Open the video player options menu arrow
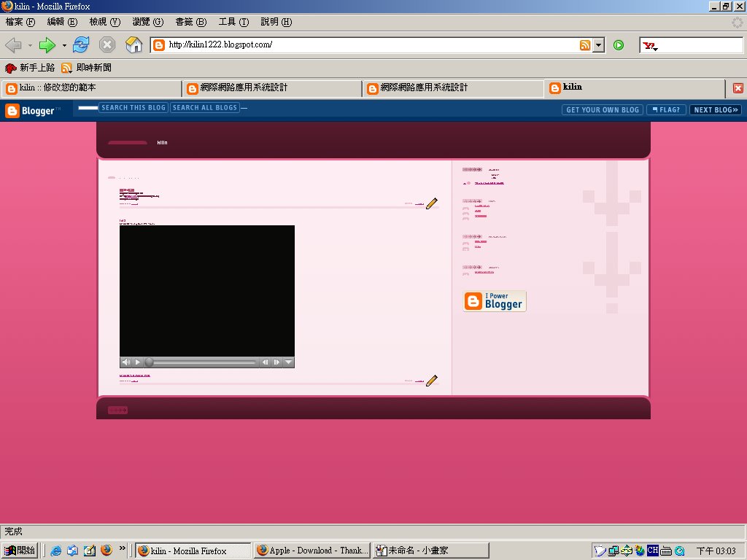This screenshot has height=560, width=747. coord(288,362)
